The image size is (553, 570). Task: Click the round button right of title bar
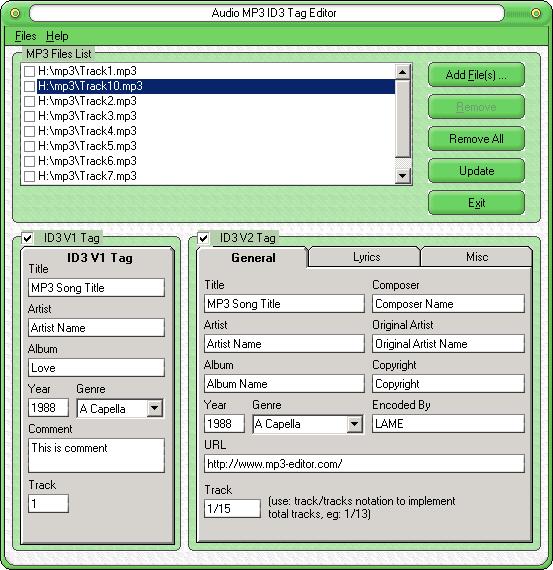[x=536, y=13]
